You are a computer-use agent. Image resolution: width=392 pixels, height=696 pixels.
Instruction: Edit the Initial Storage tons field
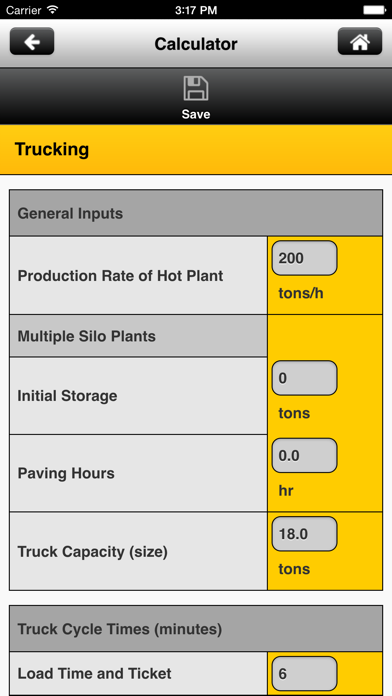click(305, 378)
